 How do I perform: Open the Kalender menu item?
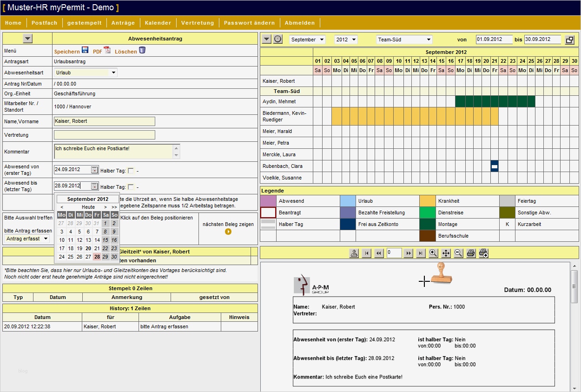158,23
